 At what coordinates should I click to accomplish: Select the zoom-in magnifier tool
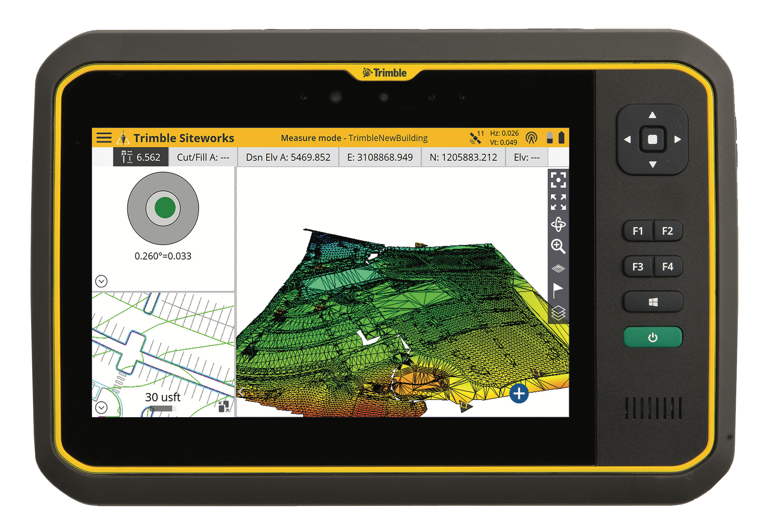pyautogui.click(x=558, y=246)
